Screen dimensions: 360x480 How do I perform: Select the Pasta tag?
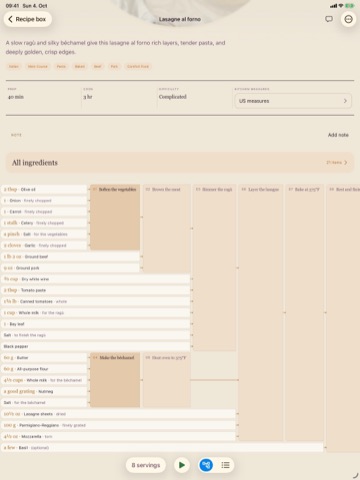[x=61, y=66]
